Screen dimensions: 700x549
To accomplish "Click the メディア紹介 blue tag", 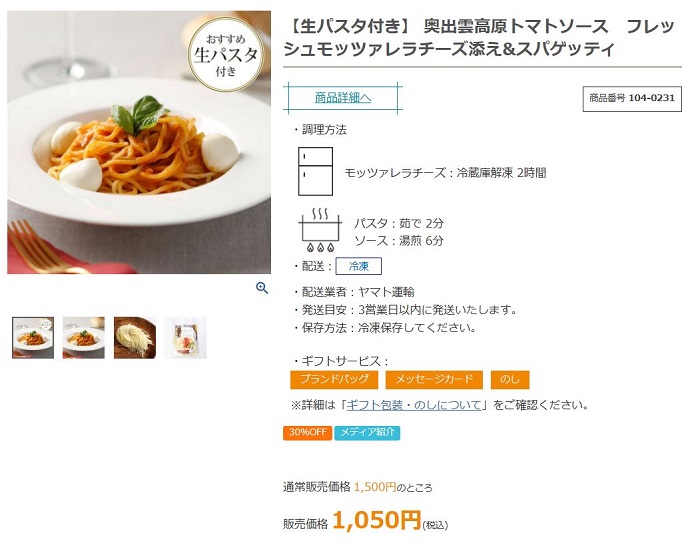I will pyautogui.click(x=367, y=433).
